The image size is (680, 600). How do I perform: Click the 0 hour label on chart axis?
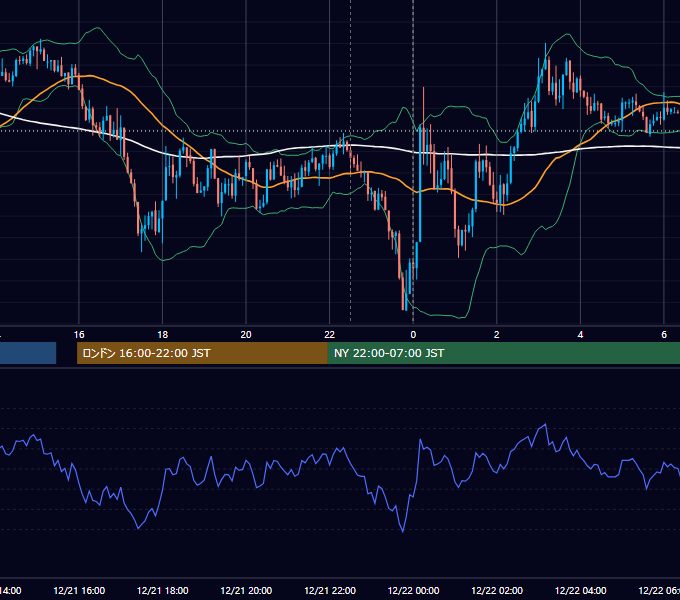[413, 335]
